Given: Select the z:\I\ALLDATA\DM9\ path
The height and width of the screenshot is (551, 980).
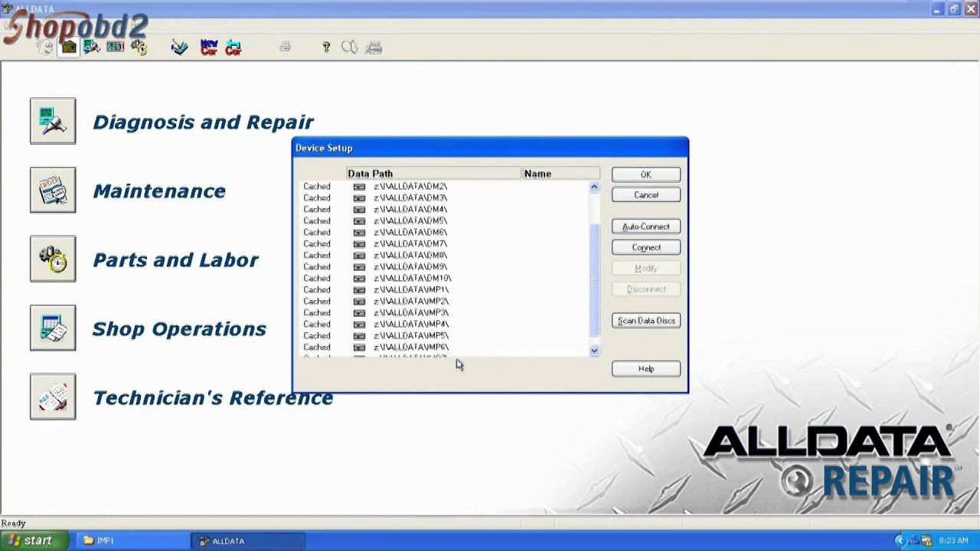Looking at the screenshot, I should click(410, 267).
